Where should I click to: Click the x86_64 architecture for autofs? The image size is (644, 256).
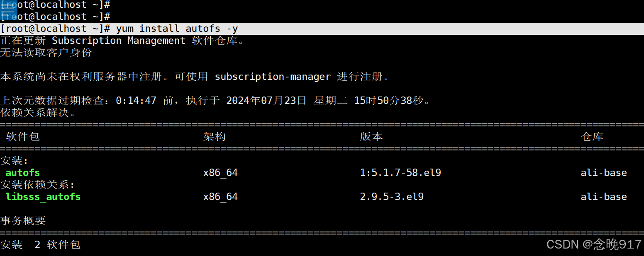click(220, 173)
